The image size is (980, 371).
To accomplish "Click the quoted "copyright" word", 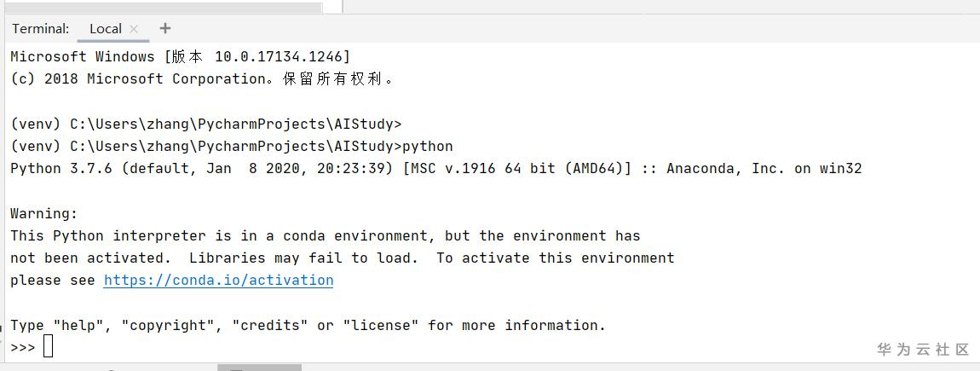I will [171, 326].
